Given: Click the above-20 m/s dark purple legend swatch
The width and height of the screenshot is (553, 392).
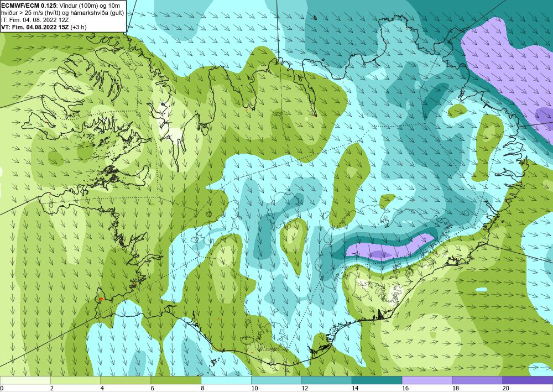Looking at the screenshot, I should [528, 380].
